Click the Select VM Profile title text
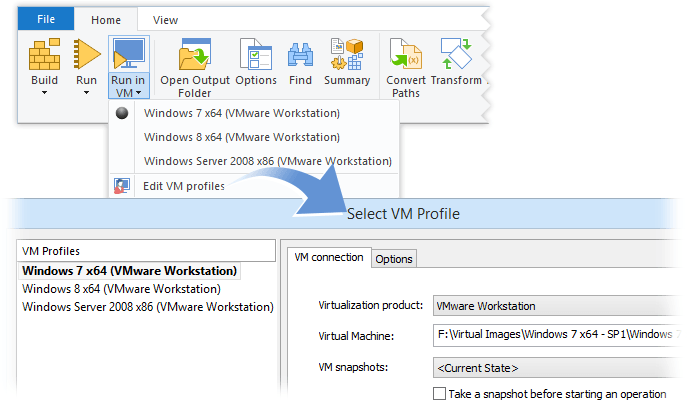The height and width of the screenshot is (400, 687). 404,214
